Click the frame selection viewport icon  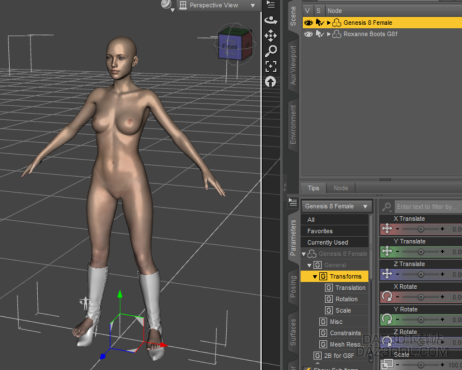[x=271, y=66]
